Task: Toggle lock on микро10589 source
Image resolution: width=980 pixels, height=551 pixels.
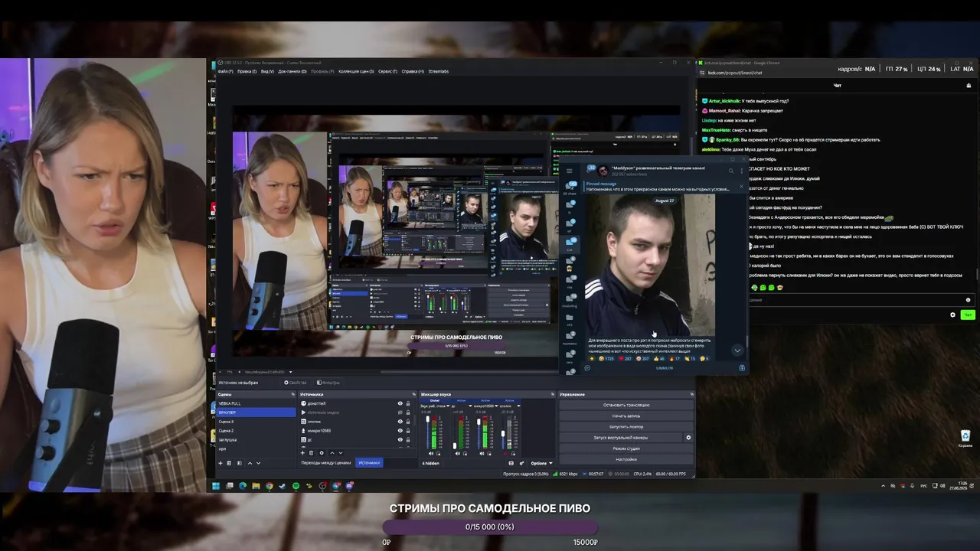Action: click(408, 431)
